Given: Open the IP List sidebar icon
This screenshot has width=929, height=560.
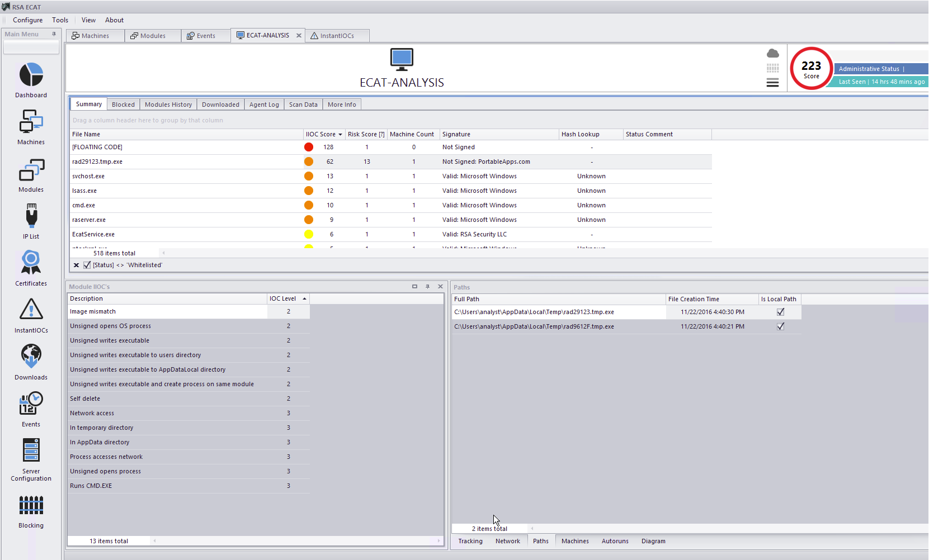Looking at the screenshot, I should pyautogui.click(x=31, y=216).
